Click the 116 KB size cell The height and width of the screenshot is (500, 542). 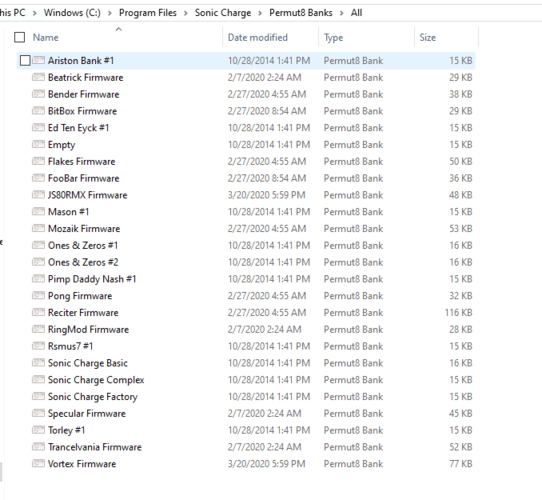coord(458,312)
